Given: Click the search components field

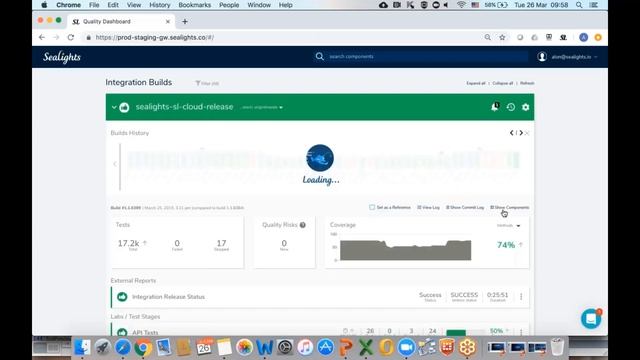Looking at the screenshot, I should 427,57.
